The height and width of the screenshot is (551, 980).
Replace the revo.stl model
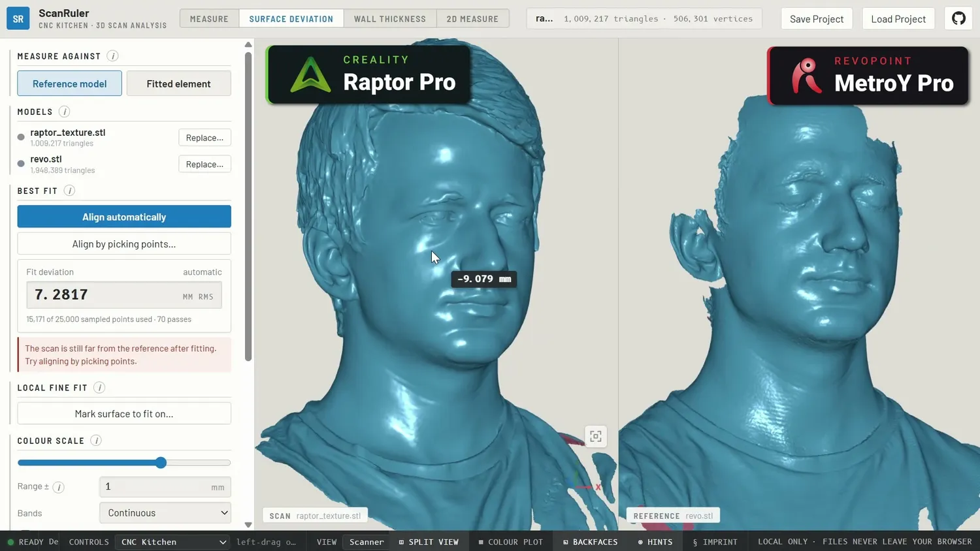[x=204, y=165]
